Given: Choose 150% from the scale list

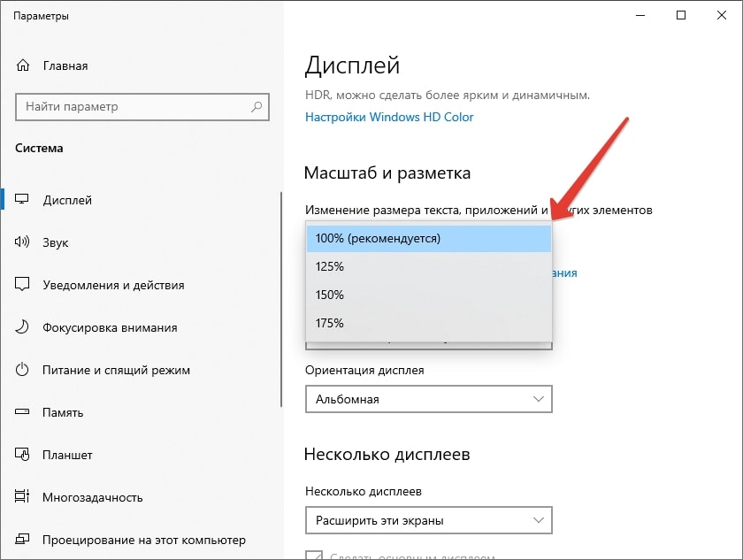Looking at the screenshot, I should point(428,295).
